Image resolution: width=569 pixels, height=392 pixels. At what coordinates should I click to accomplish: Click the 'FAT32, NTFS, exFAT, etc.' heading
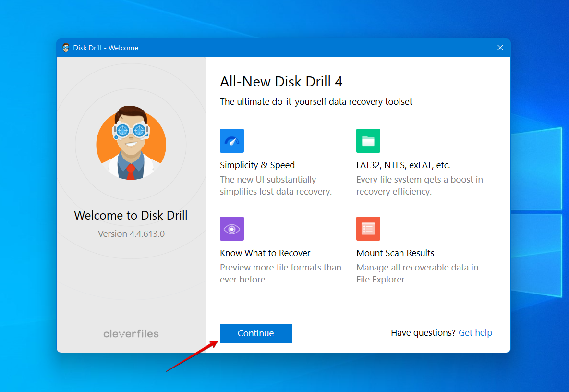[x=403, y=165]
